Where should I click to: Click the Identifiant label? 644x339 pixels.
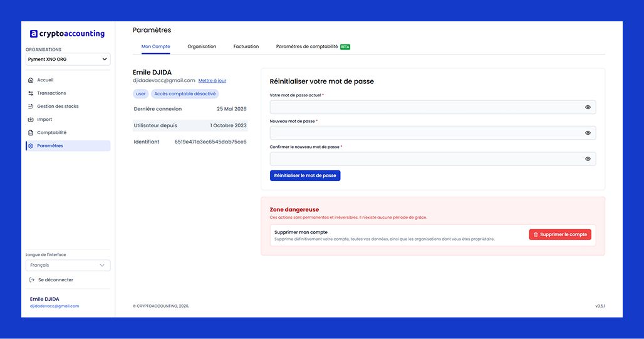pos(146,142)
